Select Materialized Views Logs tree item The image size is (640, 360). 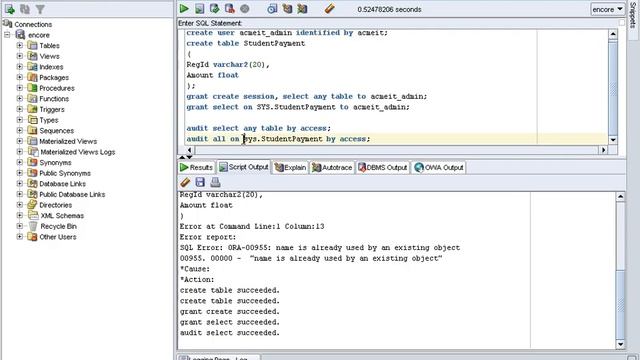pyautogui.click(x=77, y=152)
